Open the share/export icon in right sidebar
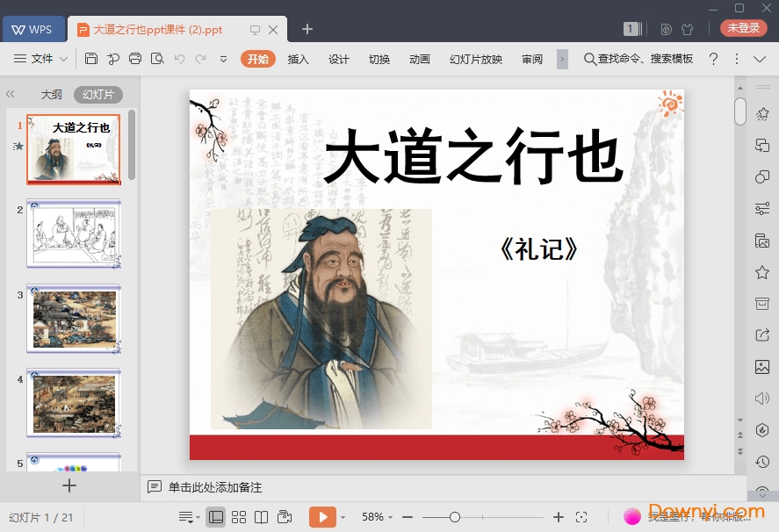Screen dimensions: 779x532 pos(761,334)
